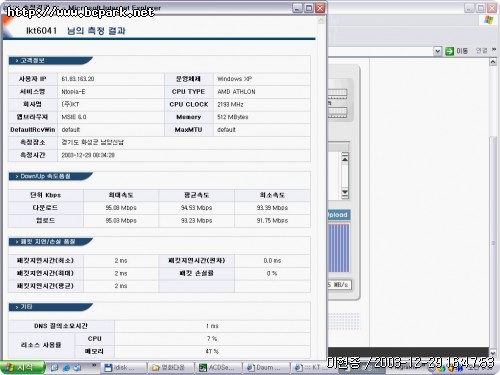This screenshot has height=375, width=500.
Task: Switch to the folder window in taskbar
Action: pyautogui.click(x=172, y=368)
